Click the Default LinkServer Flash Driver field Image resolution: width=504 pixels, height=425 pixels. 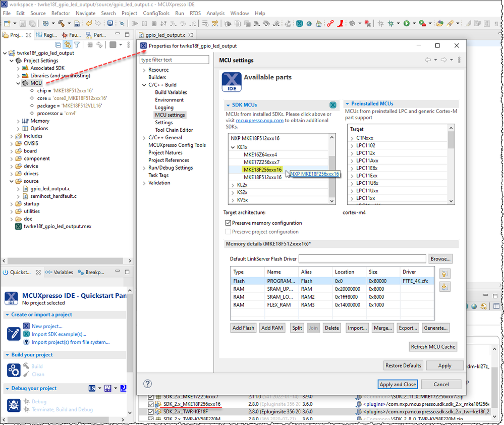(362, 259)
